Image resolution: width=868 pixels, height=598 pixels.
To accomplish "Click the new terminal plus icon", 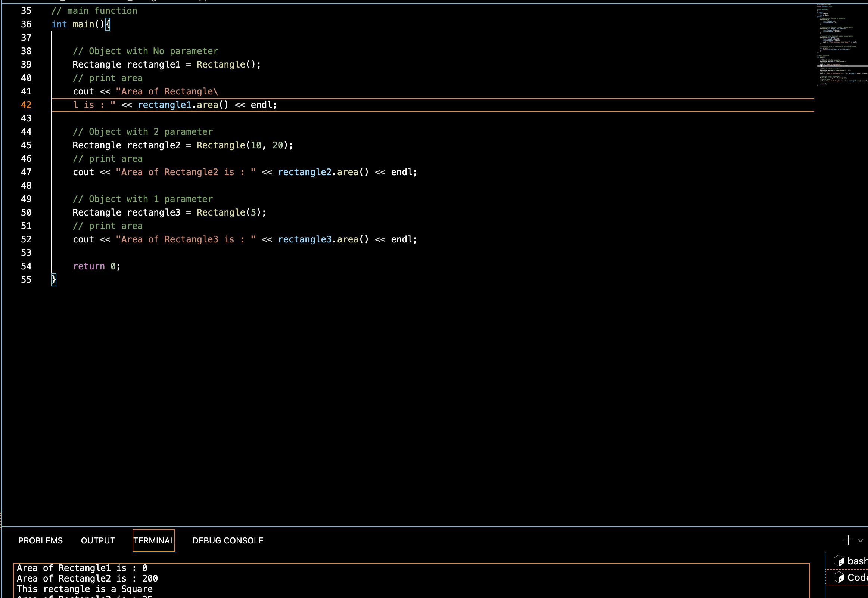I will [x=848, y=540].
